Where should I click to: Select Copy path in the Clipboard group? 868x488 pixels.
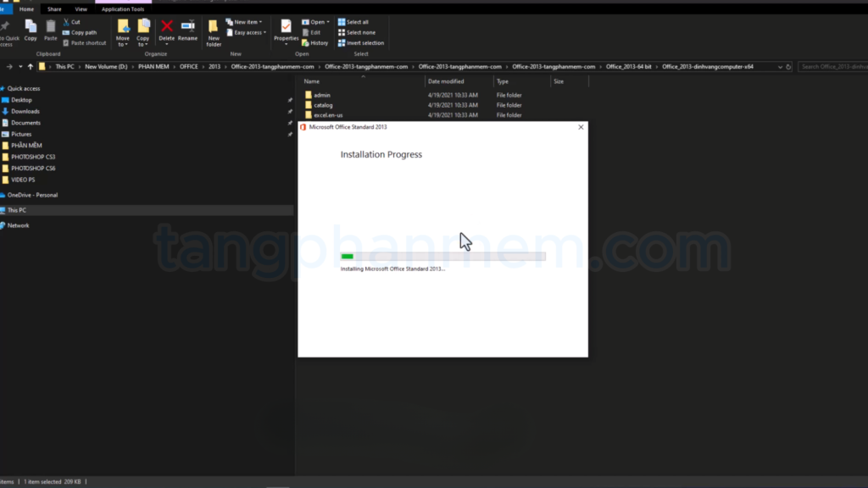[80, 33]
